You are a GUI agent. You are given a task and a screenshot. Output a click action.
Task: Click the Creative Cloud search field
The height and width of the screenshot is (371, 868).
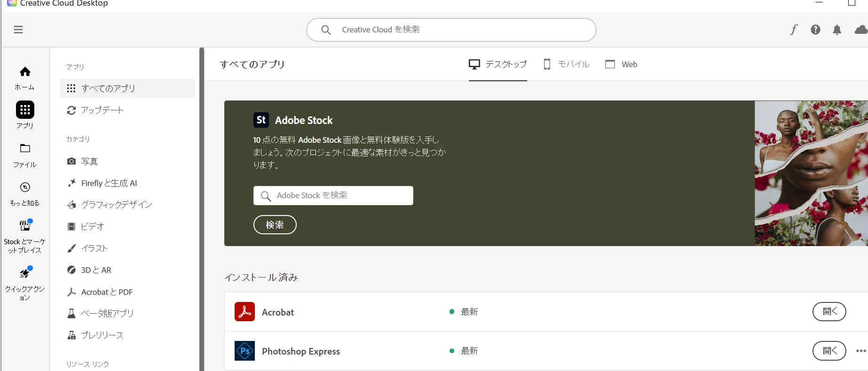(x=451, y=30)
